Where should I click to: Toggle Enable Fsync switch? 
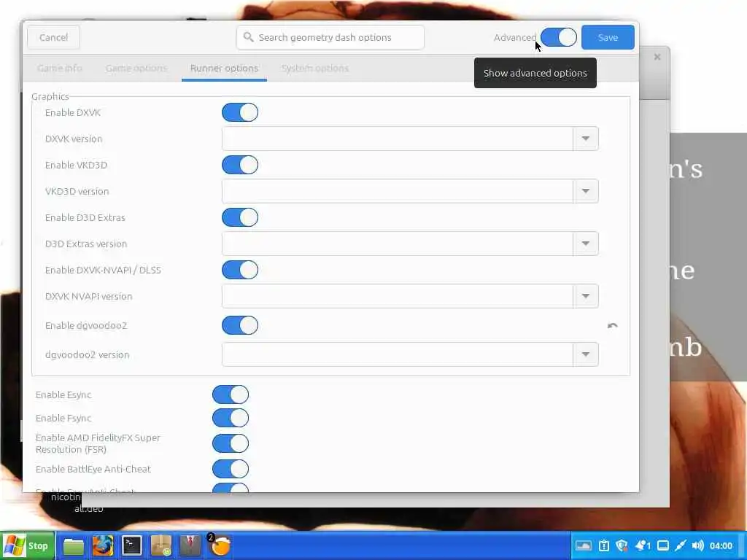click(x=231, y=418)
